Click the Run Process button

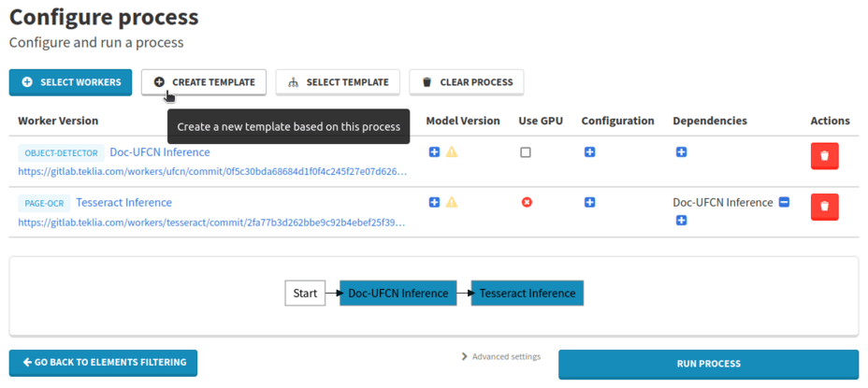point(709,365)
